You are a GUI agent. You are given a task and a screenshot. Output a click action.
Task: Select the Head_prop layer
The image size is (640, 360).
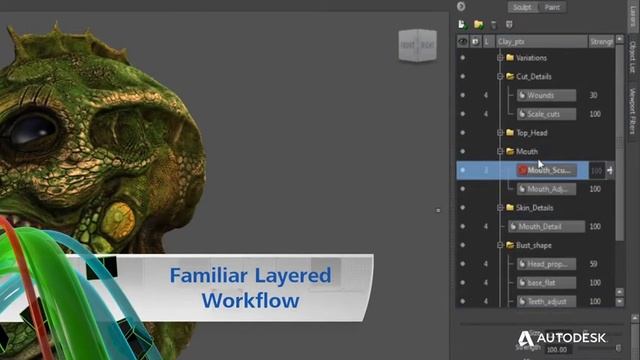pyautogui.click(x=546, y=264)
